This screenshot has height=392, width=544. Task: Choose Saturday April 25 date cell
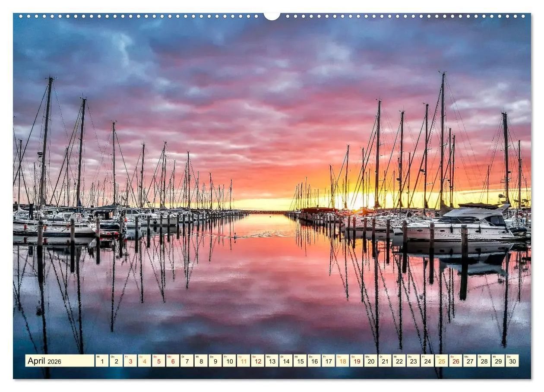441,361
